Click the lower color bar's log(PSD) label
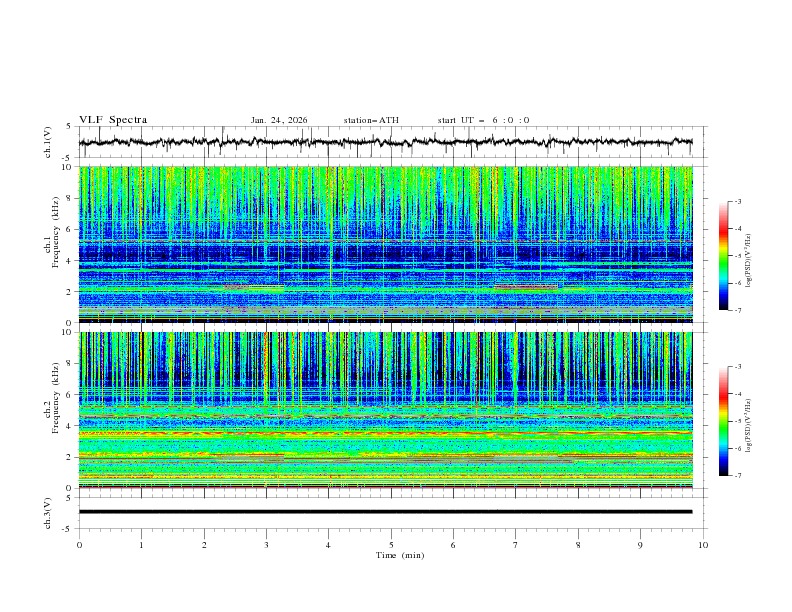 tap(749, 426)
